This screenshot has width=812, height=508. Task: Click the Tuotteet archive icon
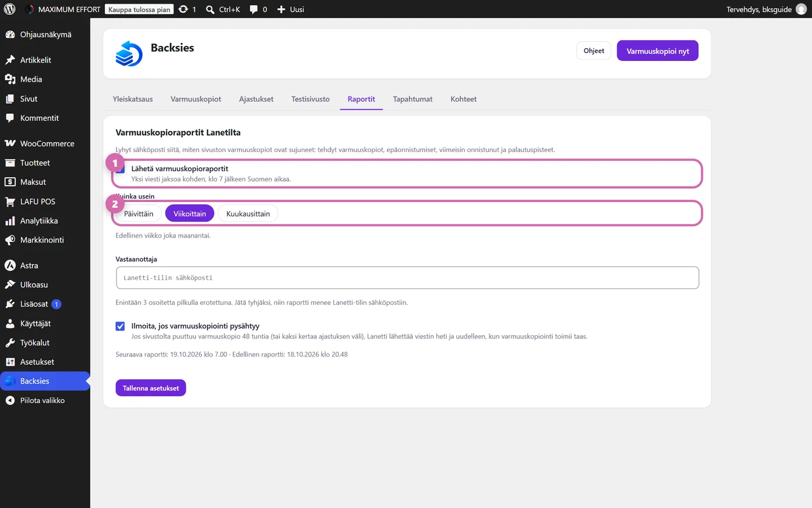point(10,163)
